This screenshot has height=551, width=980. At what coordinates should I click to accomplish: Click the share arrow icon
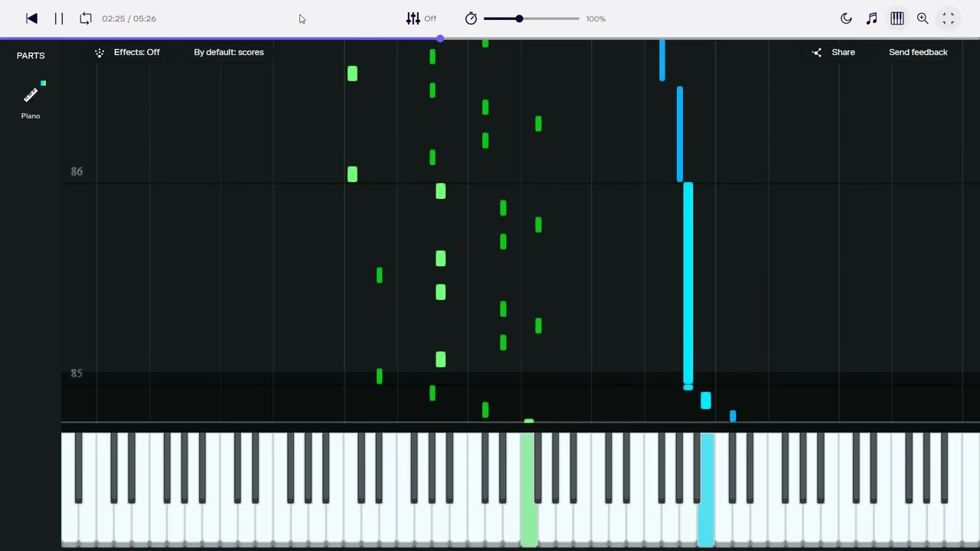[x=817, y=52]
